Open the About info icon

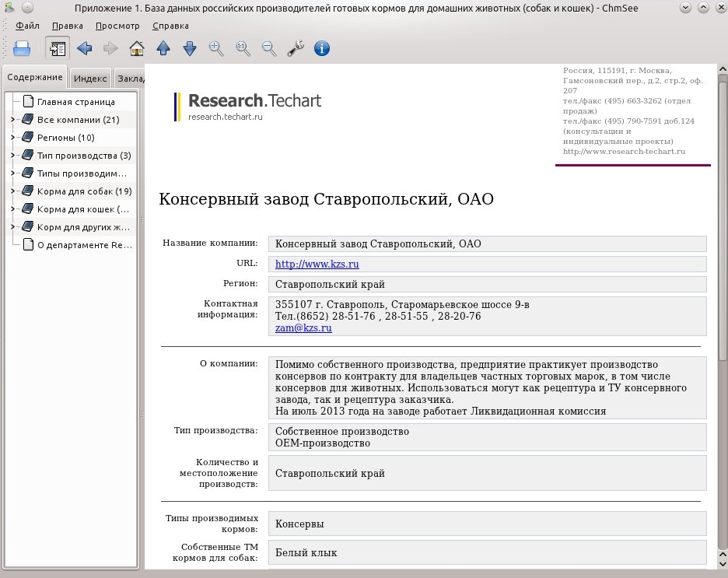[x=322, y=48]
